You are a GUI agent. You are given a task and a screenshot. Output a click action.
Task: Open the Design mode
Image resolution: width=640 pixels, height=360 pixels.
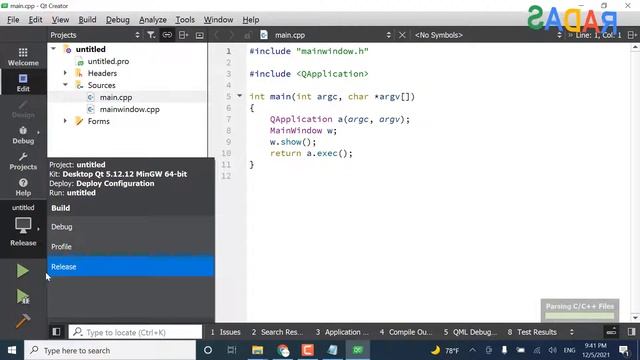click(x=23, y=109)
